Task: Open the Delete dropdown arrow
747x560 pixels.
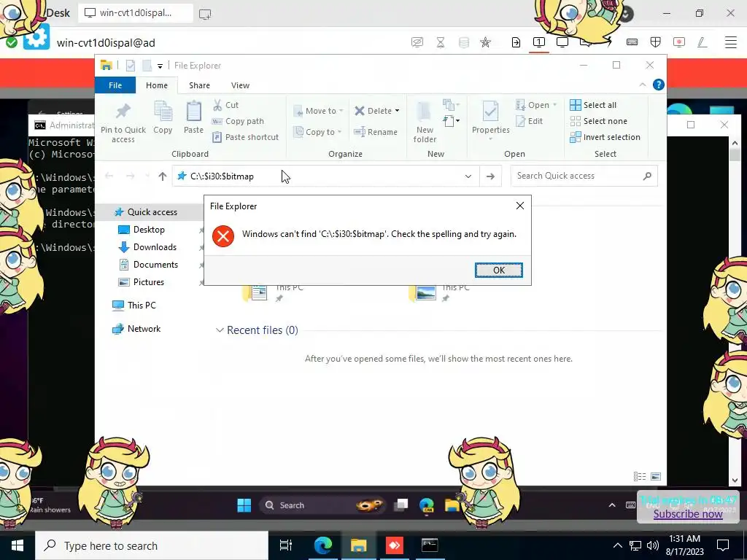Action: pyautogui.click(x=397, y=111)
